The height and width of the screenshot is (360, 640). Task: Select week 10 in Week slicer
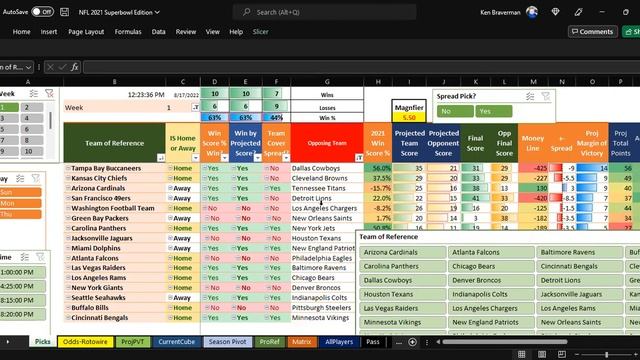click(31, 151)
